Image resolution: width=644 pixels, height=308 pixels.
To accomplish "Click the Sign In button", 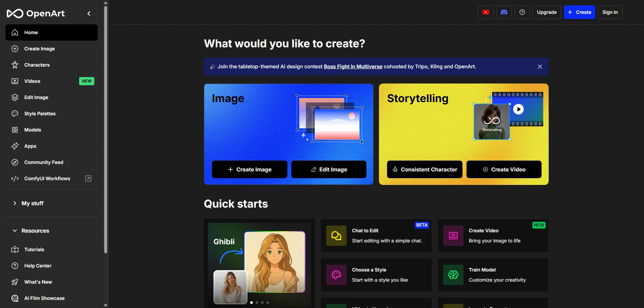I will 610,12.
